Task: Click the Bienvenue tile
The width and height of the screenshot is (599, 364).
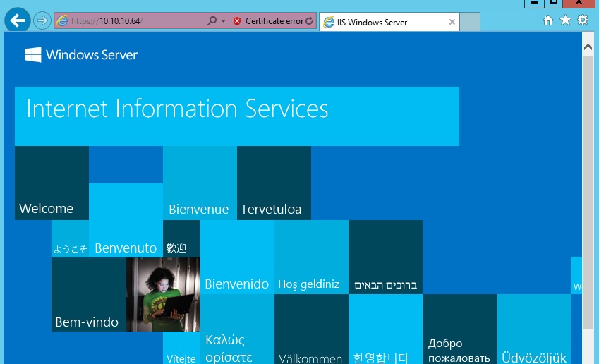Action: (200, 183)
